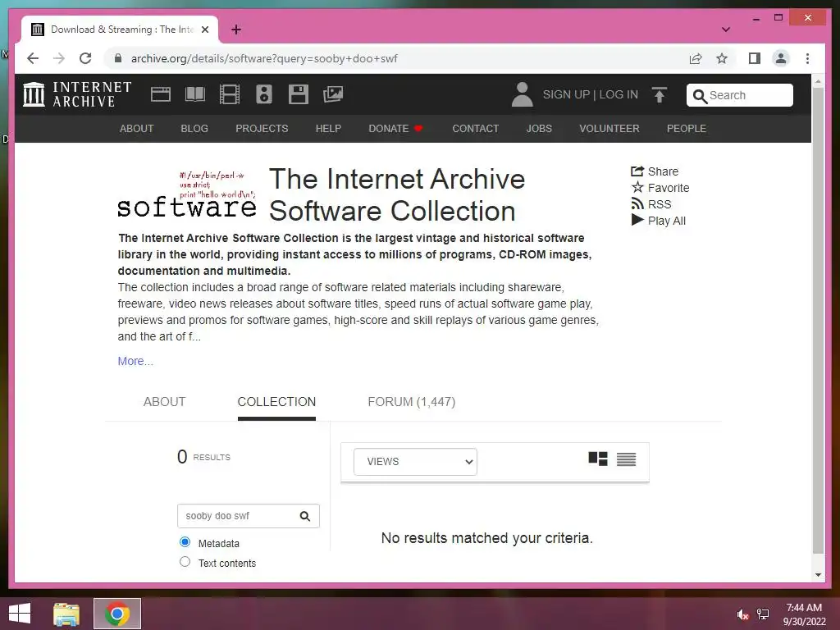Click the muted volume tray icon
The height and width of the screenshot is (630, 840).
click(742, 614)
